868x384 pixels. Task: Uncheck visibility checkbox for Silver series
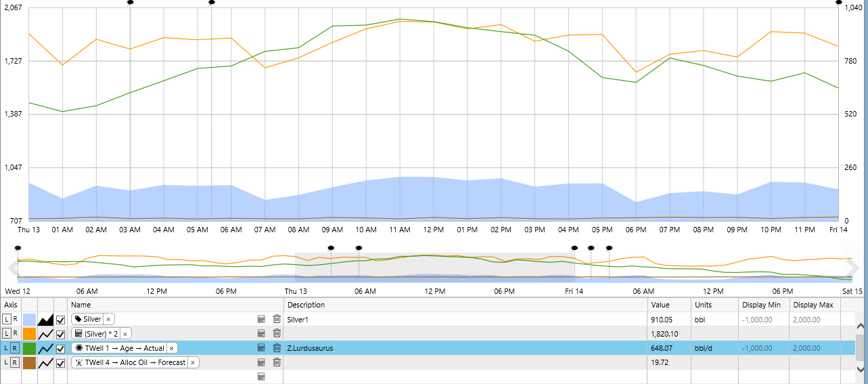(61, 319)
